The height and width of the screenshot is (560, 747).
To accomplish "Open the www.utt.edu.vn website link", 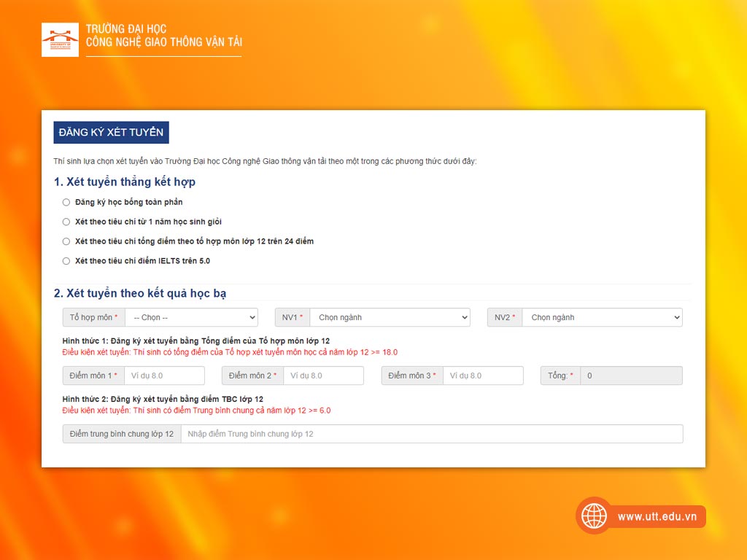I will 657,516.
